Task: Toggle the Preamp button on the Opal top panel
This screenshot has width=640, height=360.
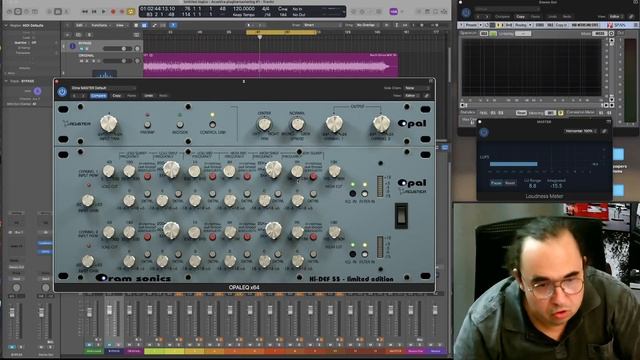Action: [x=147, y=124]
